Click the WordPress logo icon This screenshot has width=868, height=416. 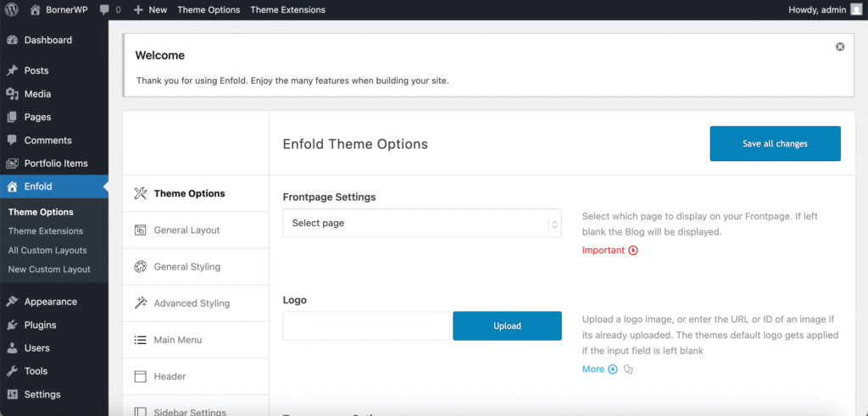click(x=12, y=9)
